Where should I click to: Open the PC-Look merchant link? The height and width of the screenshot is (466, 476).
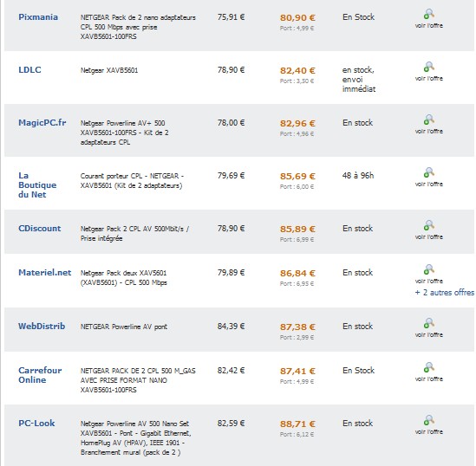click(36, 424)
